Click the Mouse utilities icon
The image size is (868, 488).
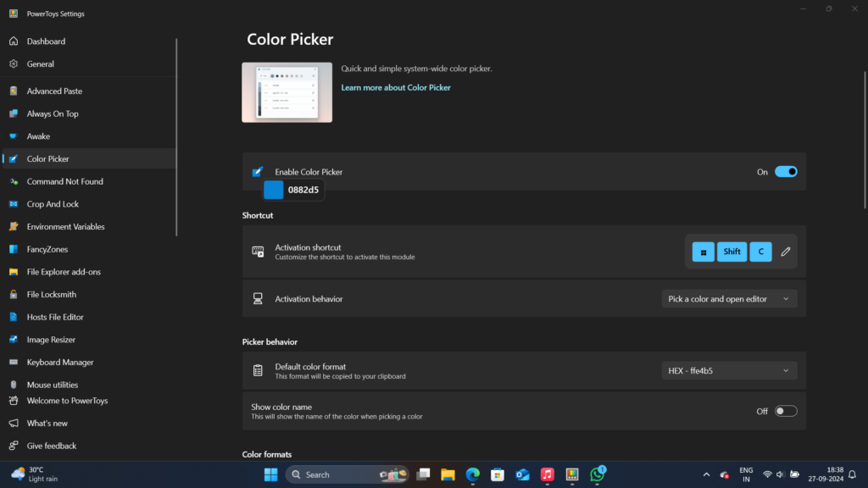14,385
